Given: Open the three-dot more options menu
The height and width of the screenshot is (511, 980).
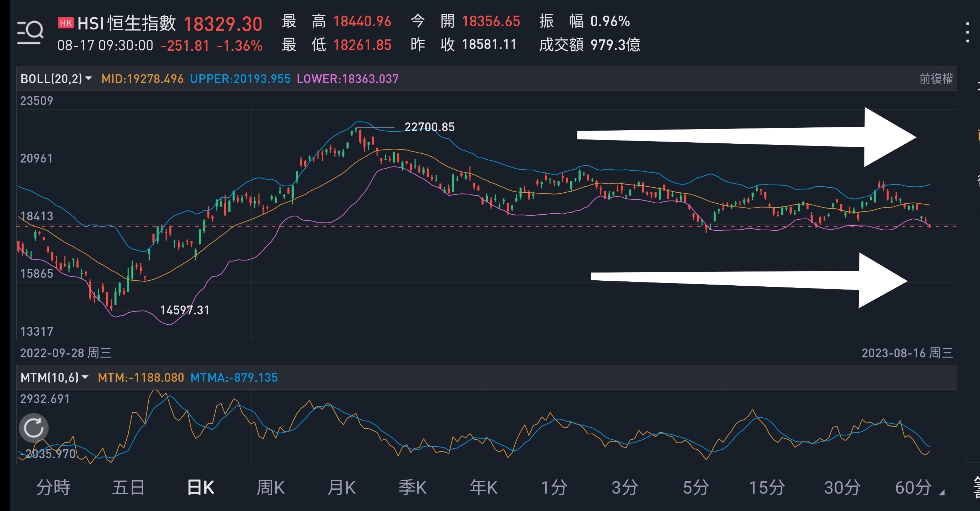Looking at the screenshot, I should coord(967,32).
